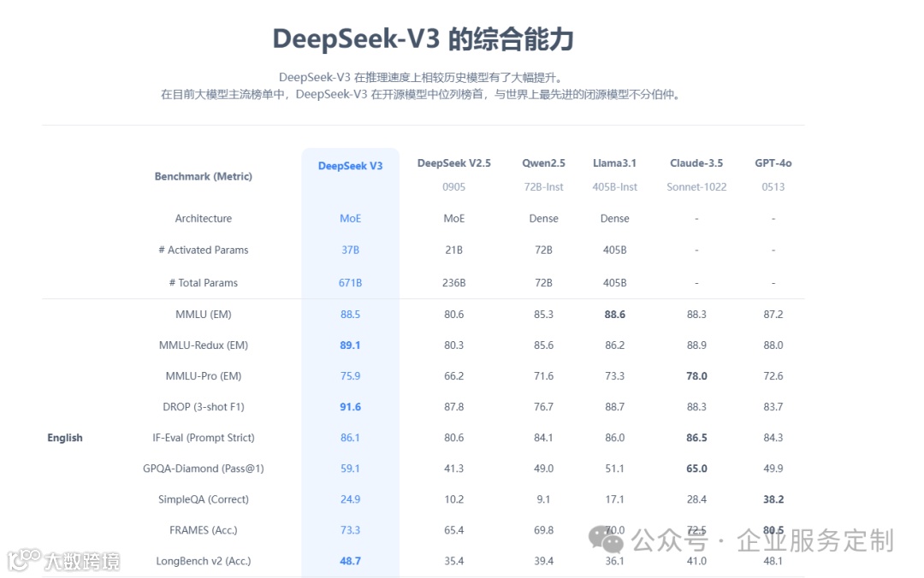Image resolution: width=924 pixels, height=578 pixels.
Task: Select the "88.9" MMLU-Redux score for Claude-3.5
Action: (x=696, y=345)
